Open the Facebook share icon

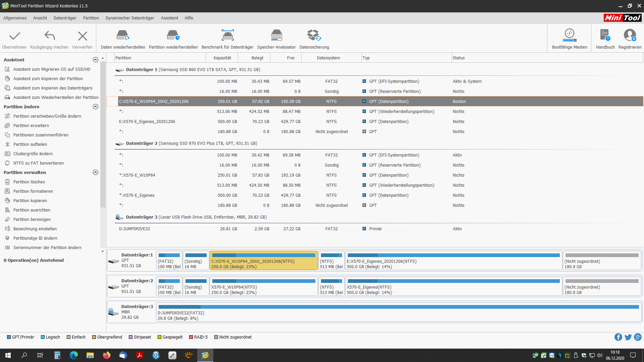618,337
